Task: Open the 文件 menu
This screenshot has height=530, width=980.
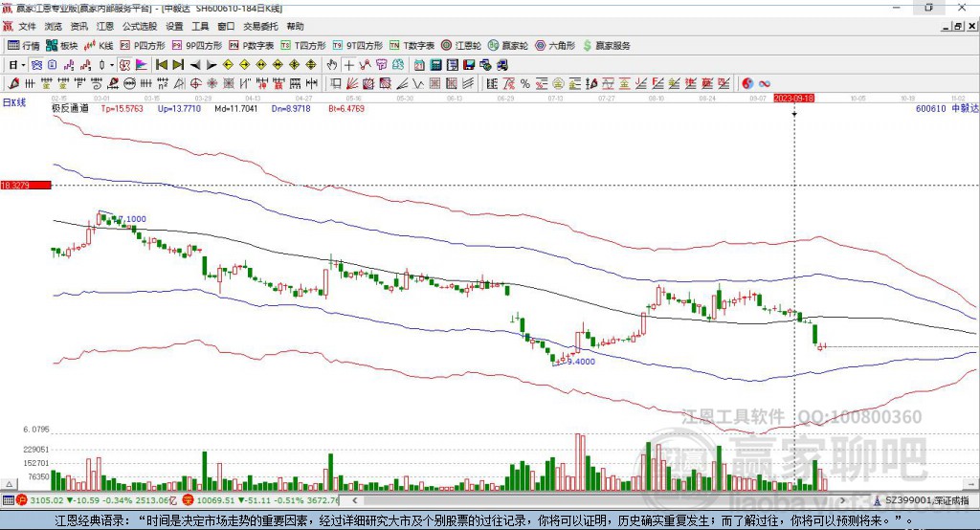Action: [28, 26]
